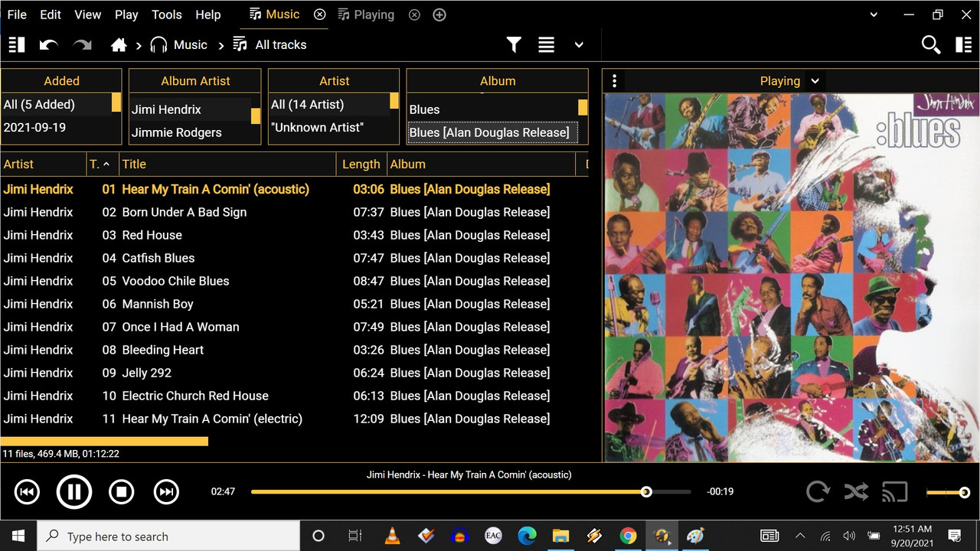The image size is (980, 551).
Task: Open the File menu
Action: pos(17,15)
